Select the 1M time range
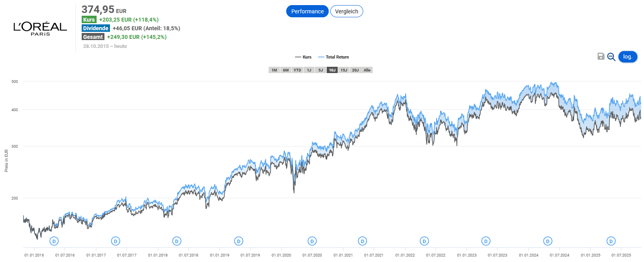The height and width of the screenshot is (262, 644). (274, 70)
